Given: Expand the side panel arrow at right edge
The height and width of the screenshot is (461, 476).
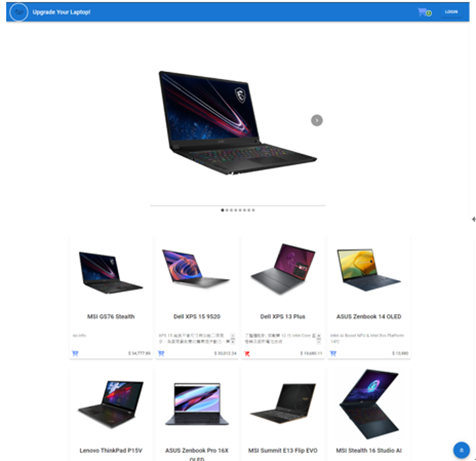Looking at the screenshot, I should click(473, 219).
